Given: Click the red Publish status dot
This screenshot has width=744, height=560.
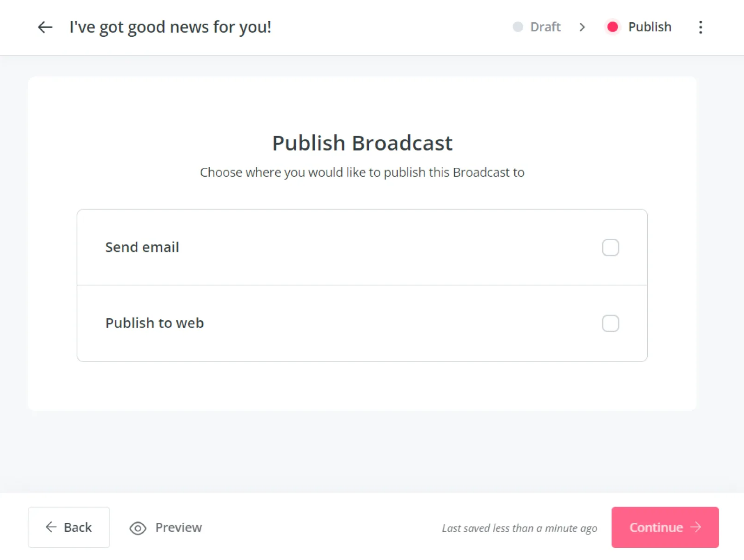Looking at the screenshot, I should tap(612, 27).
